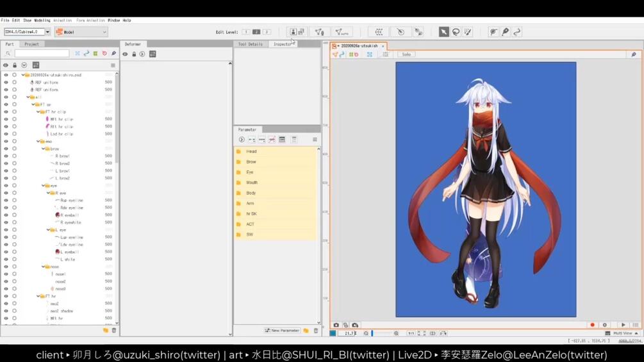Open the Model workspace dropdown
This screenshot has width=644, height=362.
tap(81, 32)
